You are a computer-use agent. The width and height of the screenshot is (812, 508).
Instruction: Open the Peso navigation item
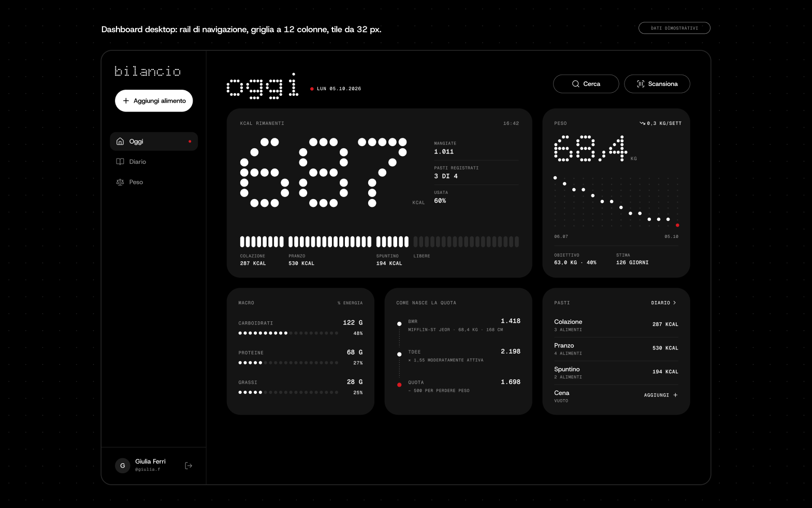(154, 182)
